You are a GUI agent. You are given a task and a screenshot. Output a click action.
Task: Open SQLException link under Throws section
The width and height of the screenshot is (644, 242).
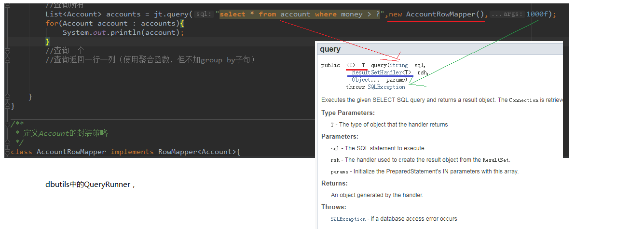point(348,219)
